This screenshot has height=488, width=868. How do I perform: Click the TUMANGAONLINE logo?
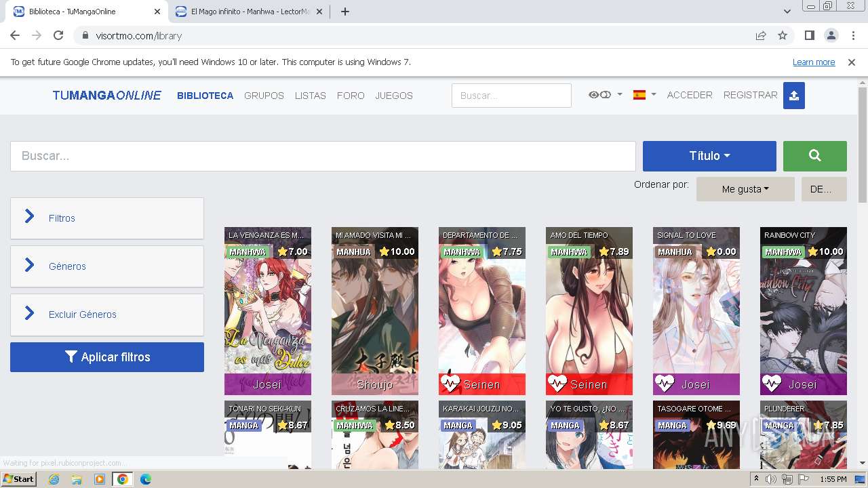(107, 96)
